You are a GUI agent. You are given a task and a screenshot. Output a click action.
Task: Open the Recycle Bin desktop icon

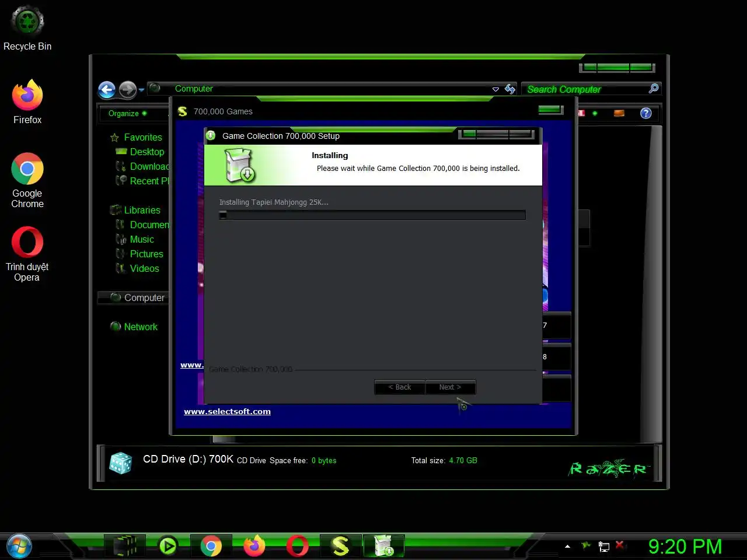click(27, 28)
